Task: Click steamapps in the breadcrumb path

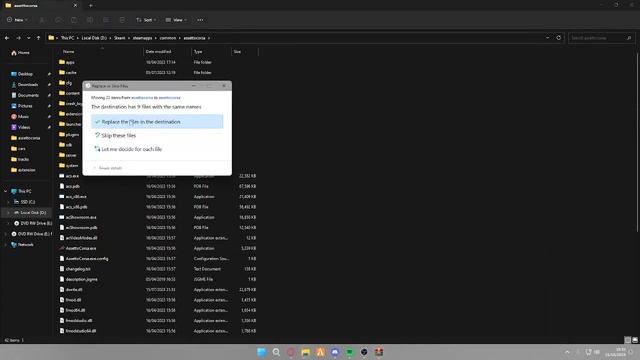Action: tap(142, 38)
